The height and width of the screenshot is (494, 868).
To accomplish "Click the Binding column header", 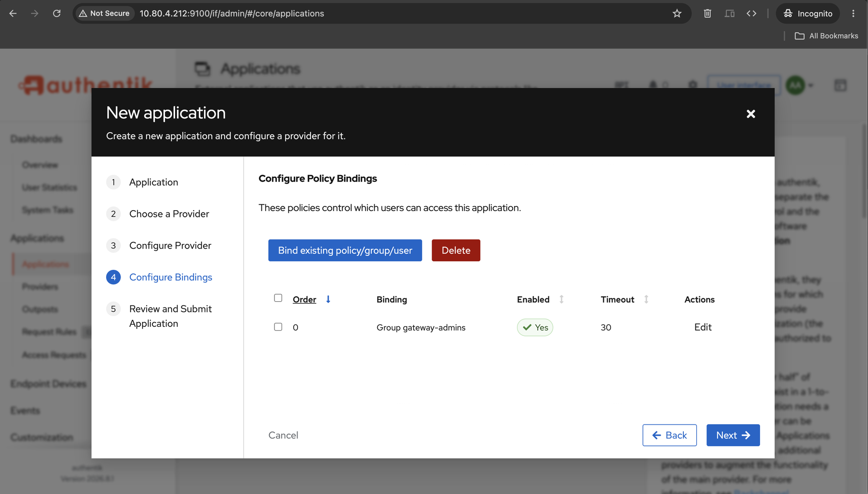I will [x=392, y=299].
